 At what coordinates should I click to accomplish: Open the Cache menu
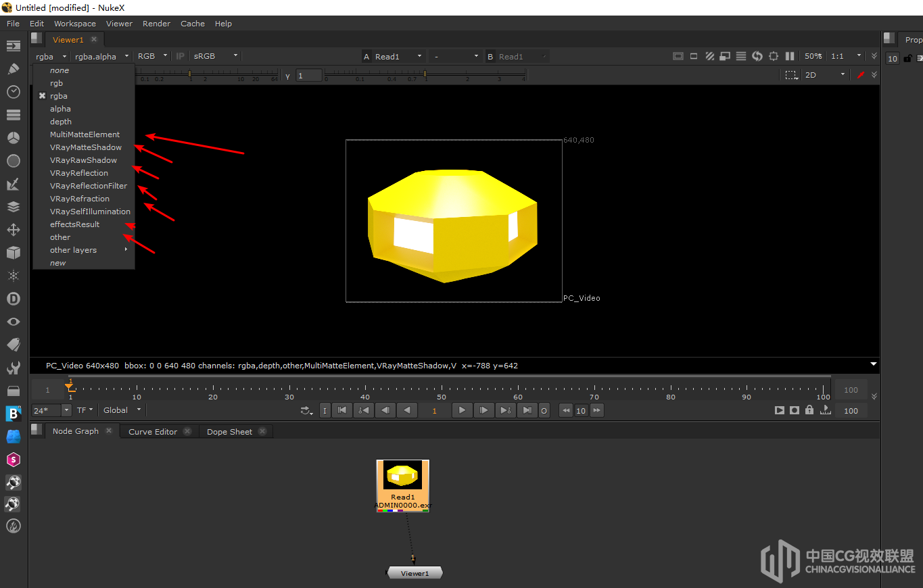(193, 24)
